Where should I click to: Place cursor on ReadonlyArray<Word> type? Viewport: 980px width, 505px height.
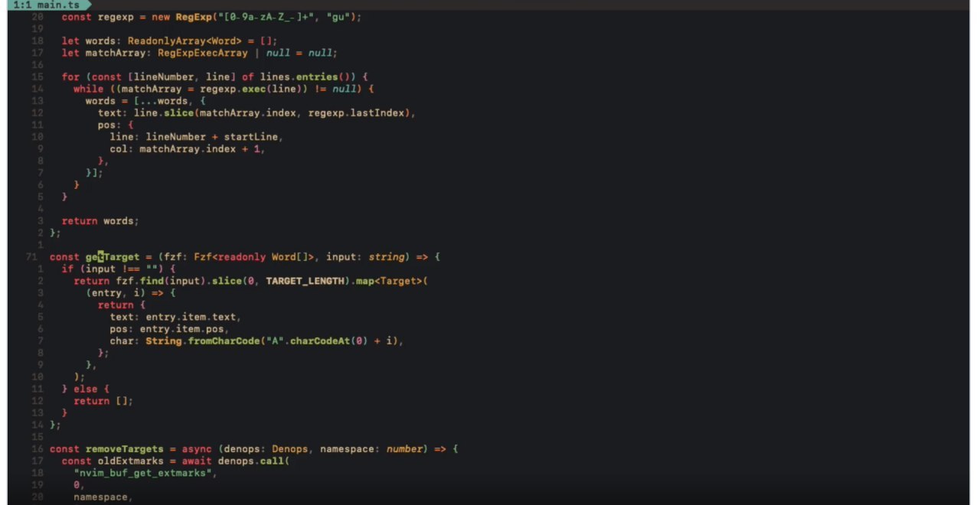point(185,41)
